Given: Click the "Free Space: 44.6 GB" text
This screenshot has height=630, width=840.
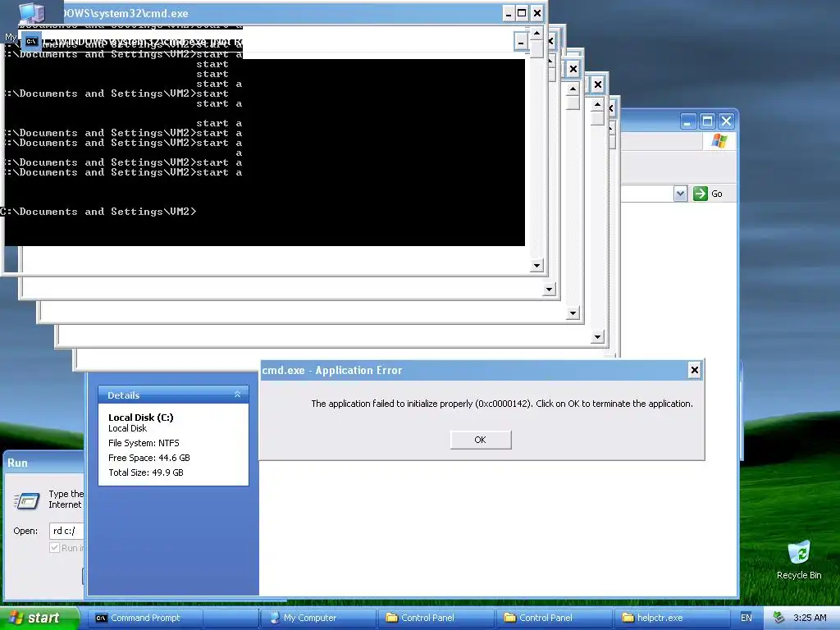Looking at the screenshot, I should pos(149,458).
